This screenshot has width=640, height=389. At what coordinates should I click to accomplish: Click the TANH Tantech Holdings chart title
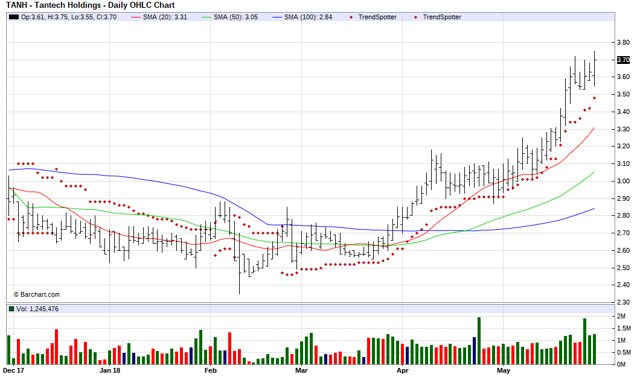coord(90,5)
